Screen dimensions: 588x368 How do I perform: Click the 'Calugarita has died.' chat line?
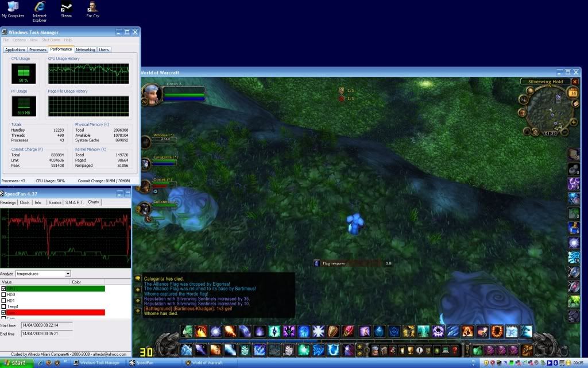tap(164, 279)
